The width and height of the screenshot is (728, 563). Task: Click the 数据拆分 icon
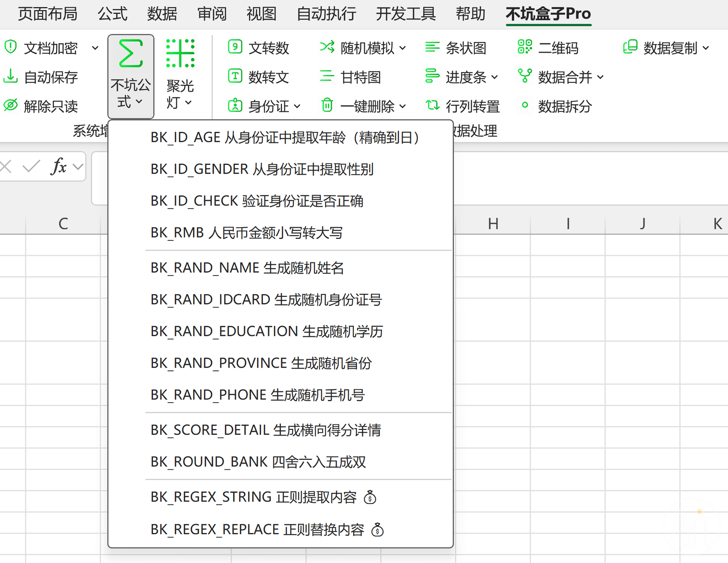pos(525,105)
